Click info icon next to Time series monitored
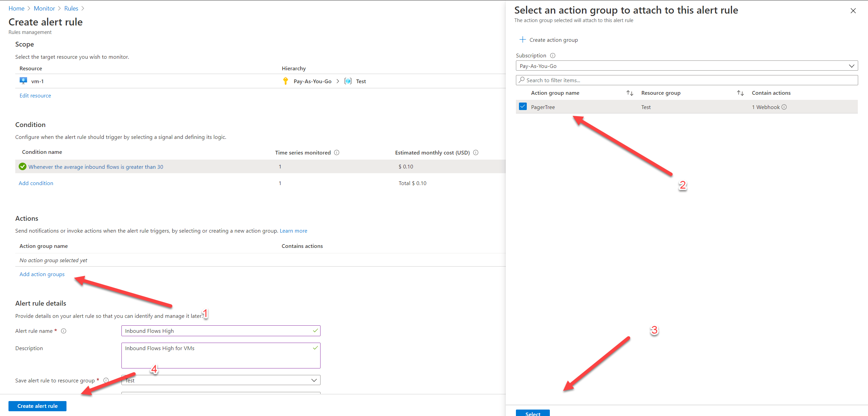The image size is (868, 416). pyautogui.click(x=336, y=152)
